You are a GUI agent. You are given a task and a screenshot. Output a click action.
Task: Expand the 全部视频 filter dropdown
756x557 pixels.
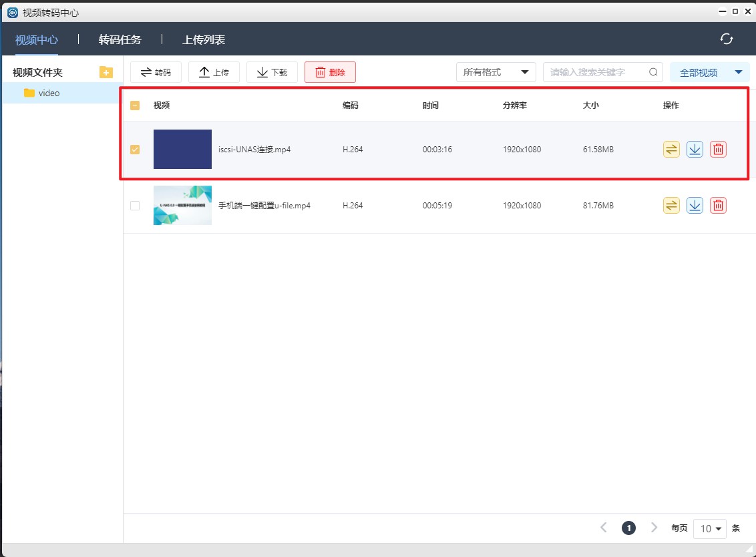(x=710, y=73)
